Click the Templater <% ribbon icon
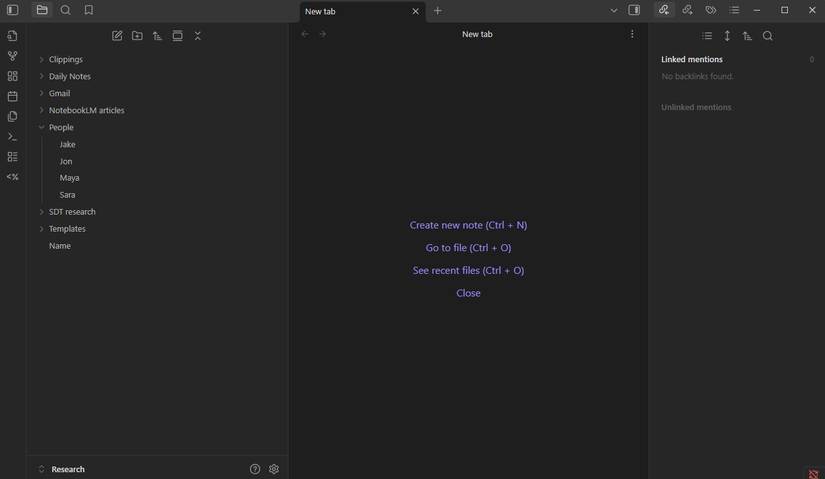Screen dimensions: 825x479 pyautogui.click(x=13, y=177)
